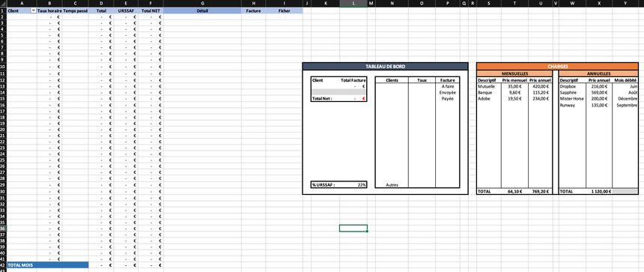
Task: Click the 'ANNUELLES' subheader
Action: click(598, 73)
